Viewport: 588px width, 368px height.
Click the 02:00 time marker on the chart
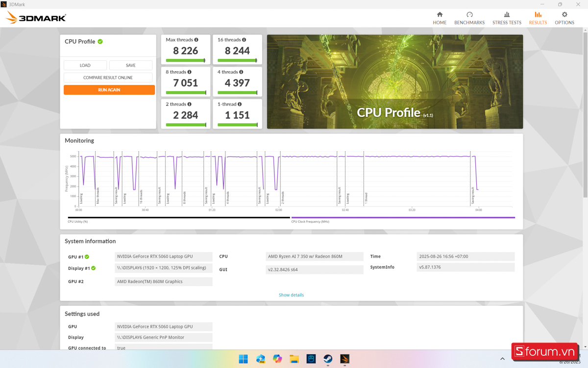click(279, 210)
